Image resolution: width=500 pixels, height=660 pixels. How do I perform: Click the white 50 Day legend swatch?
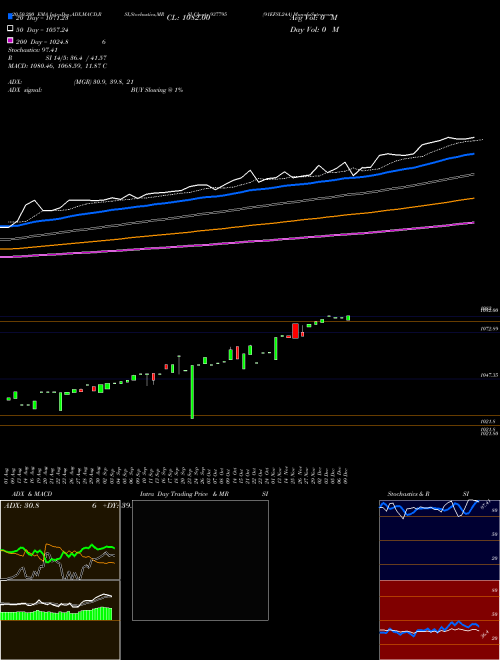point(11,29)
